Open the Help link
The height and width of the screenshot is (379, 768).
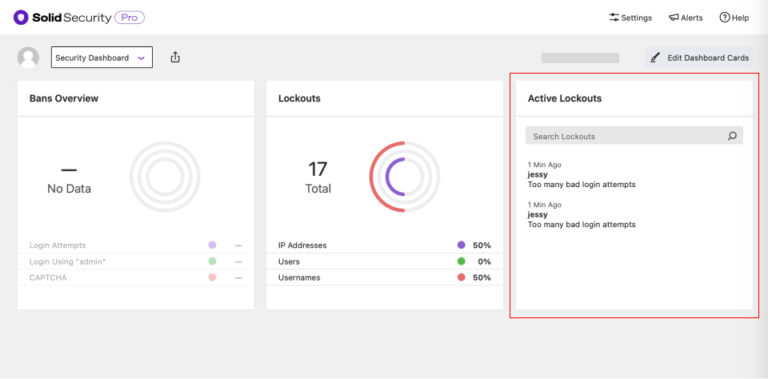point(734,18)
